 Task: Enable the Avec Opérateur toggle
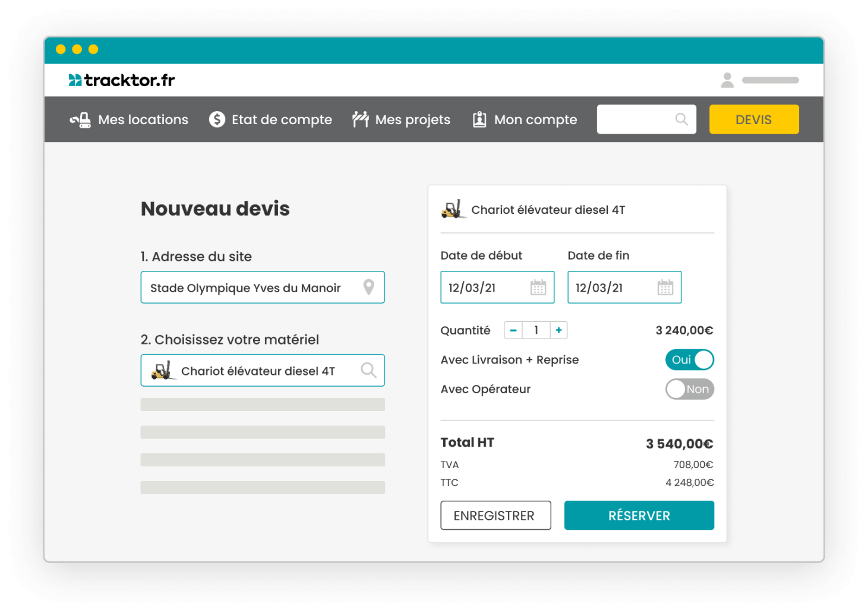tap(690, 389)
